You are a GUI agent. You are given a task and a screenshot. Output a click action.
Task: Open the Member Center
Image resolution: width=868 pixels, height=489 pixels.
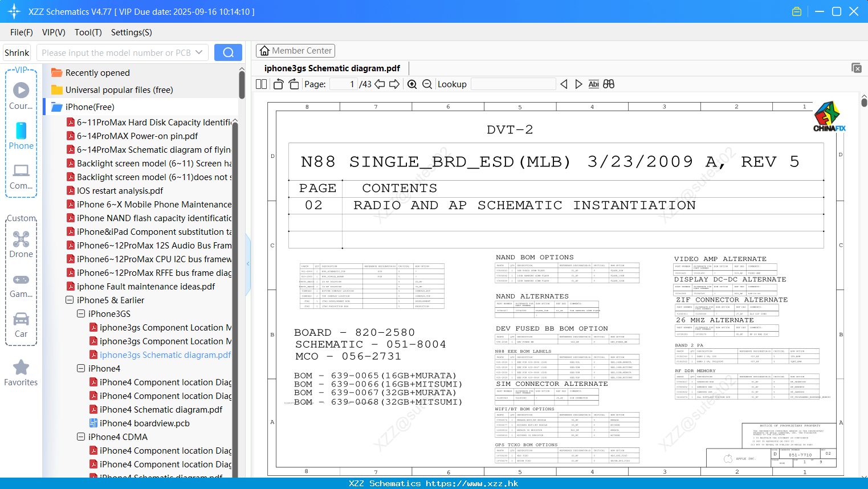295,51
